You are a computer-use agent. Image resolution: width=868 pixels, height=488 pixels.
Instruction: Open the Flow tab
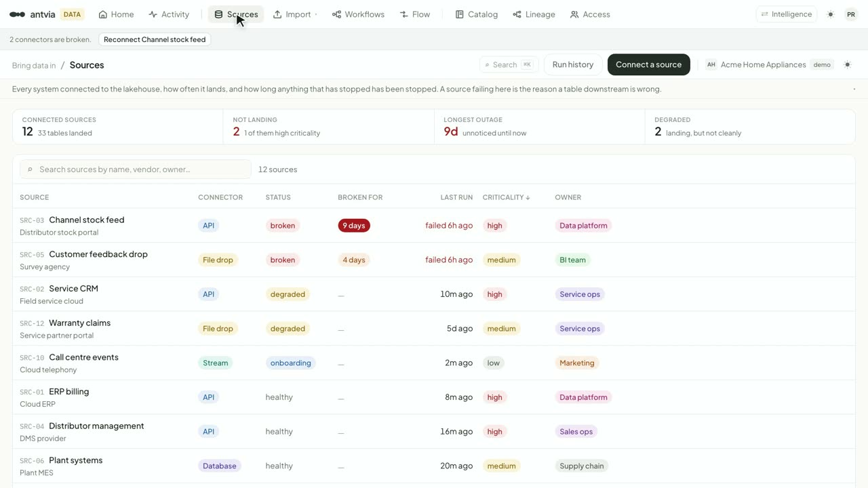pyautogui.click(x=415, y=14)
